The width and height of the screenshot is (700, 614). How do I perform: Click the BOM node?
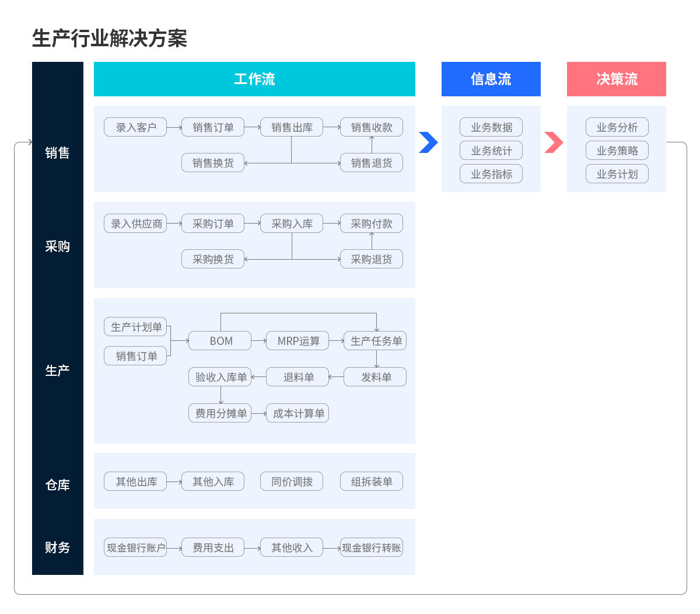220,341
